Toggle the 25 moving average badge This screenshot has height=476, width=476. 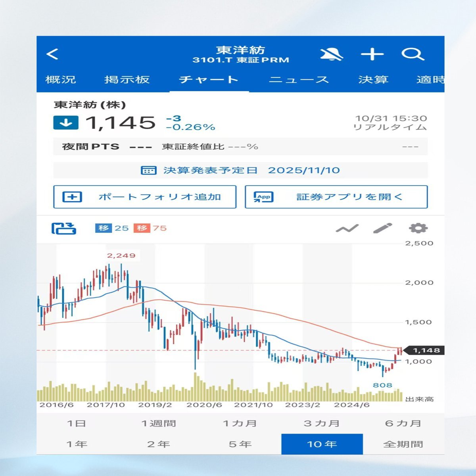[x=112, y=228]
